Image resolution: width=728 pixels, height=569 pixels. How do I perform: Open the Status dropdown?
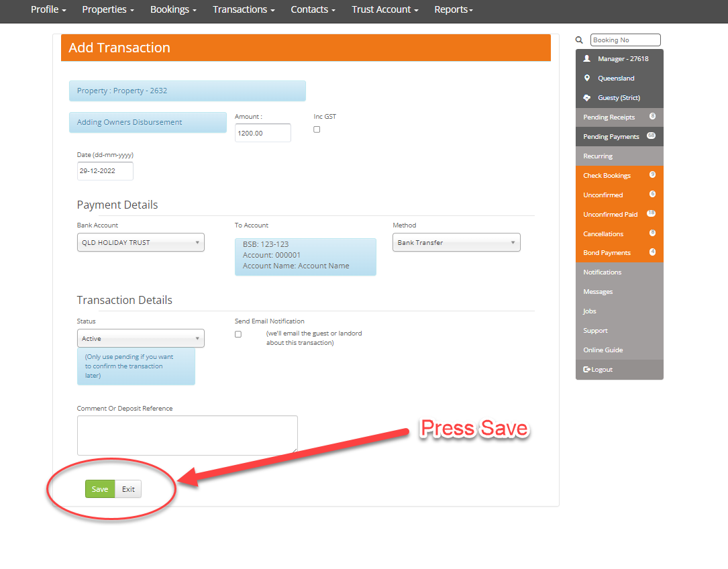point(140,339)
